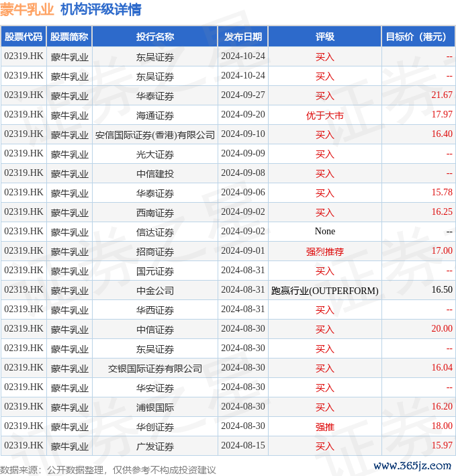
Task: Click date 2024-09-20
Action: click(x=243, y=114)
